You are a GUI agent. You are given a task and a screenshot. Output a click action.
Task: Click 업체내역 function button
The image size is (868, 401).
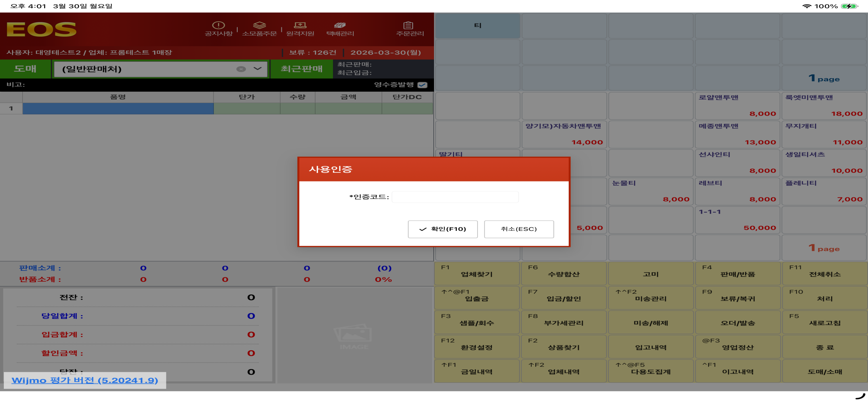(564, 371)
